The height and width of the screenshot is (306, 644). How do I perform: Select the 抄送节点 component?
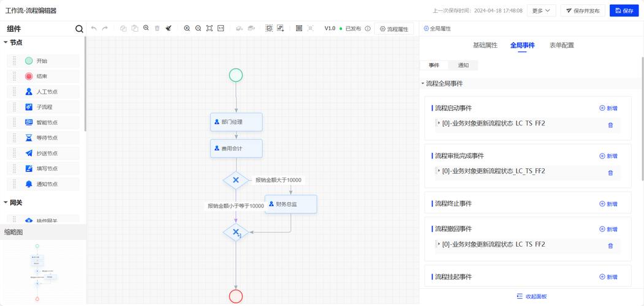(43, 153)
